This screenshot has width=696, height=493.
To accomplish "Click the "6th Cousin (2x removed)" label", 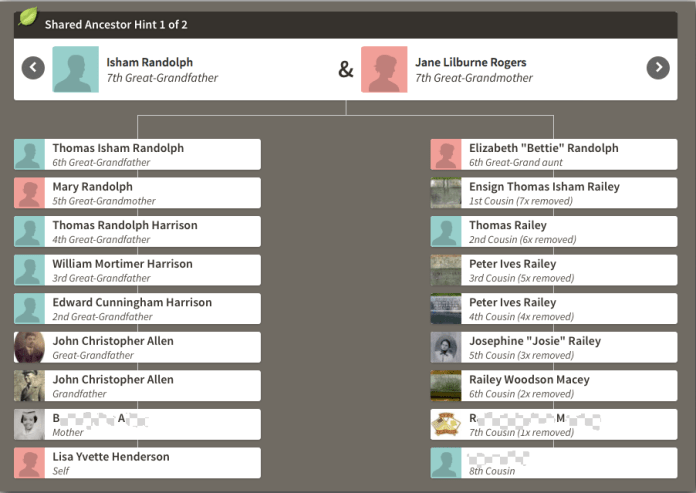I will tap(522, 394).
